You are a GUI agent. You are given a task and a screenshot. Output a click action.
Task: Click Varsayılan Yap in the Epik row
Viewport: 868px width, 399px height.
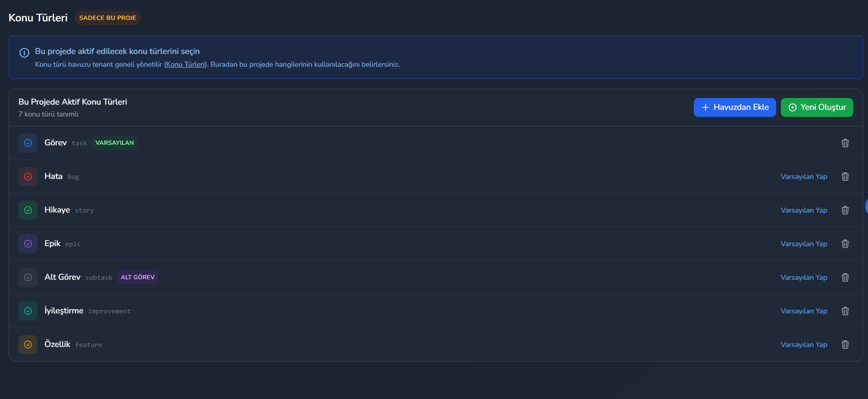click(804, 244)
